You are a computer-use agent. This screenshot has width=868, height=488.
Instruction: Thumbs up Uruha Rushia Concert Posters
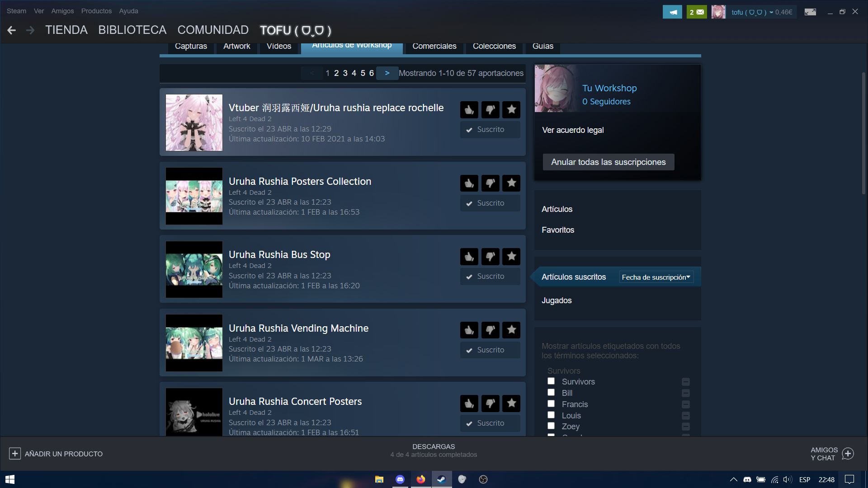point(469,404)
